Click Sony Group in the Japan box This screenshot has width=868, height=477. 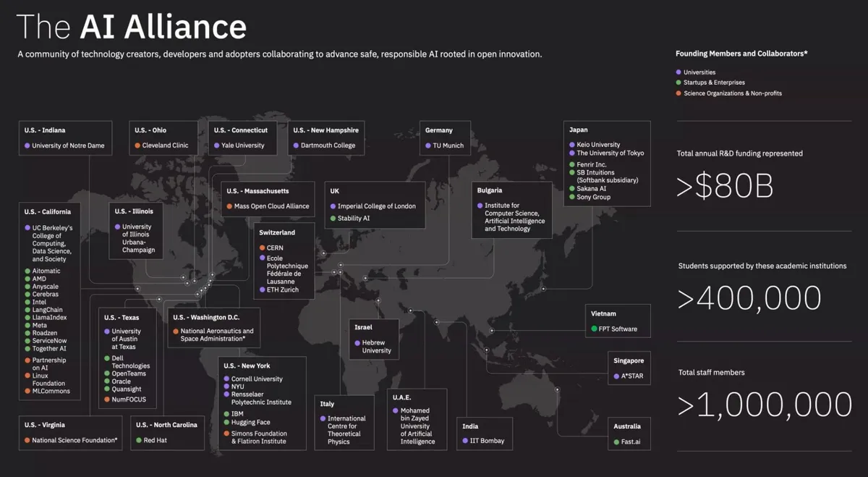click(x=593, y=197)
